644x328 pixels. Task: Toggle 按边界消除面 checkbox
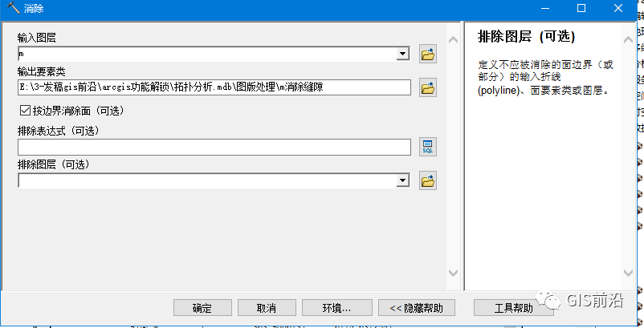[25, 111]
